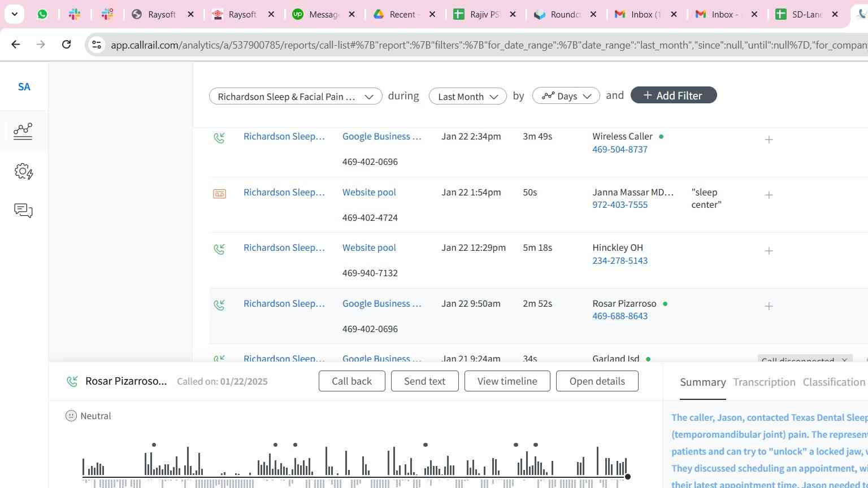Open Google Business source on Jan 22 9:50am row
Image resolution: width=868 pixels, height=488 pixels.
(x=382, y=303)
